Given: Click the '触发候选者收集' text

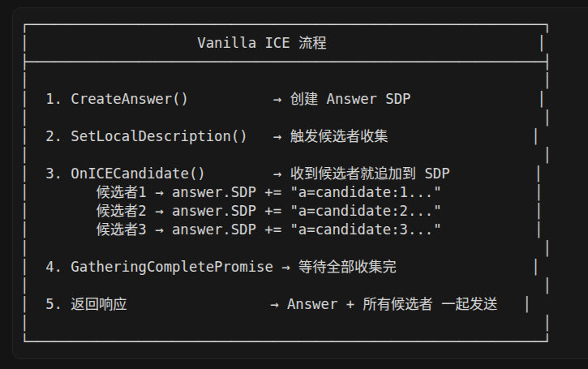Looking at the screenshot, I should [x=339, y=136].
